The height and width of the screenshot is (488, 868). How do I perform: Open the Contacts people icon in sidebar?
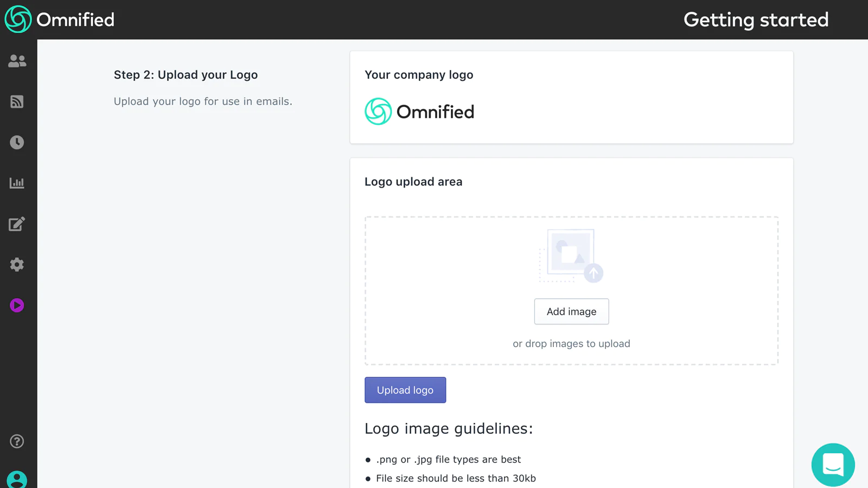(x=17, y=61)
